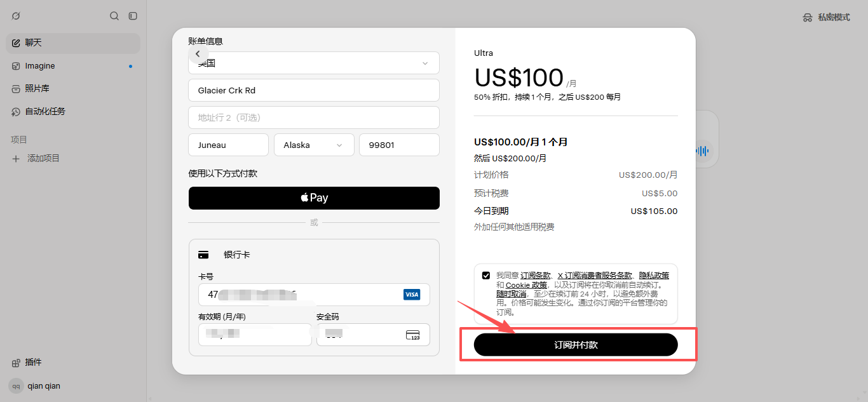This screenshot has height=402, width=868.
Task: Open the 隐私政策 link
Action: [654, 276]
